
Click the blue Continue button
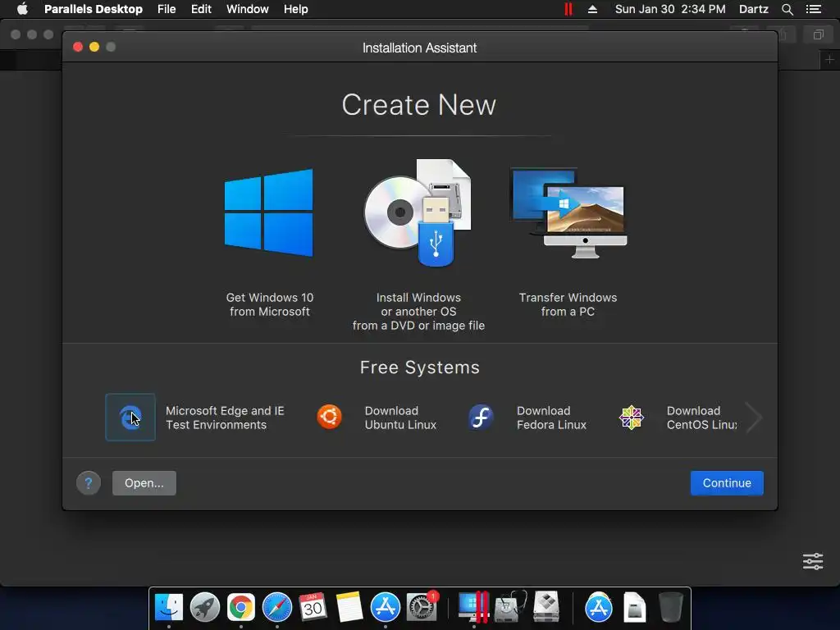click(x=727, y=483)
